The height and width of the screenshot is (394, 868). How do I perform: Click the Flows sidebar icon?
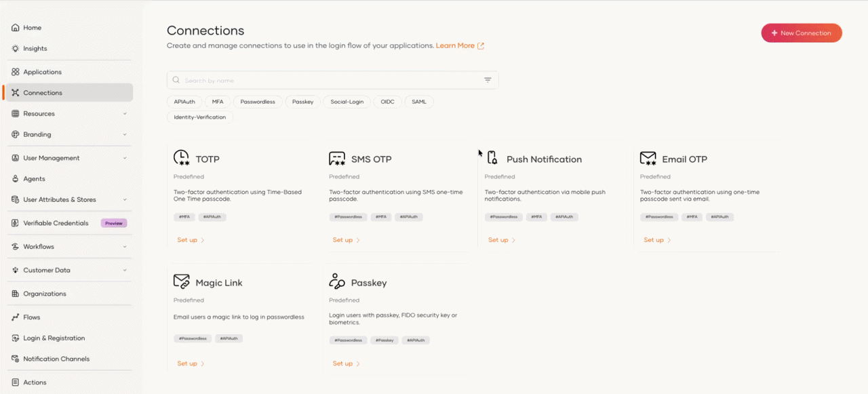(16, 317)
